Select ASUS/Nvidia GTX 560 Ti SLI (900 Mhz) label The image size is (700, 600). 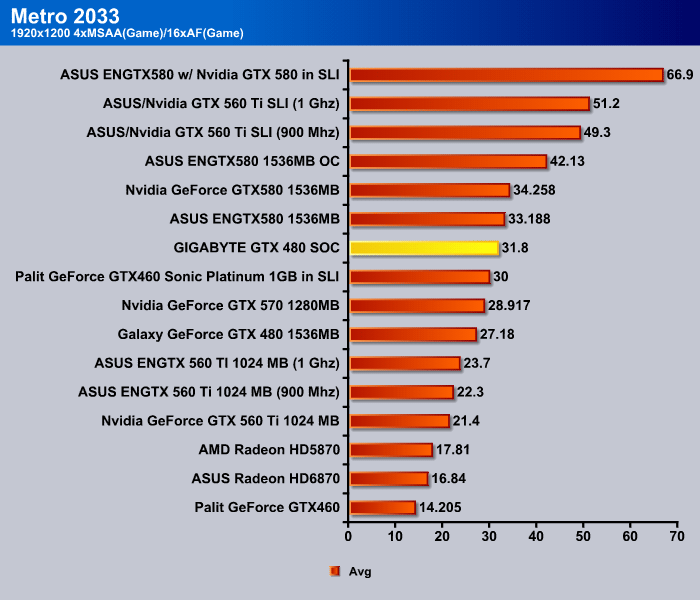tap(213, 133)
